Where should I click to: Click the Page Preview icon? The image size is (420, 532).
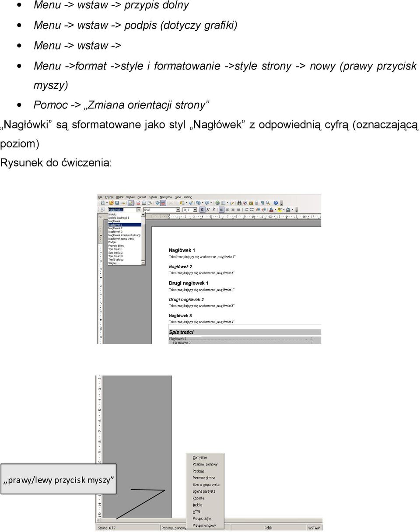click(150, 203)
